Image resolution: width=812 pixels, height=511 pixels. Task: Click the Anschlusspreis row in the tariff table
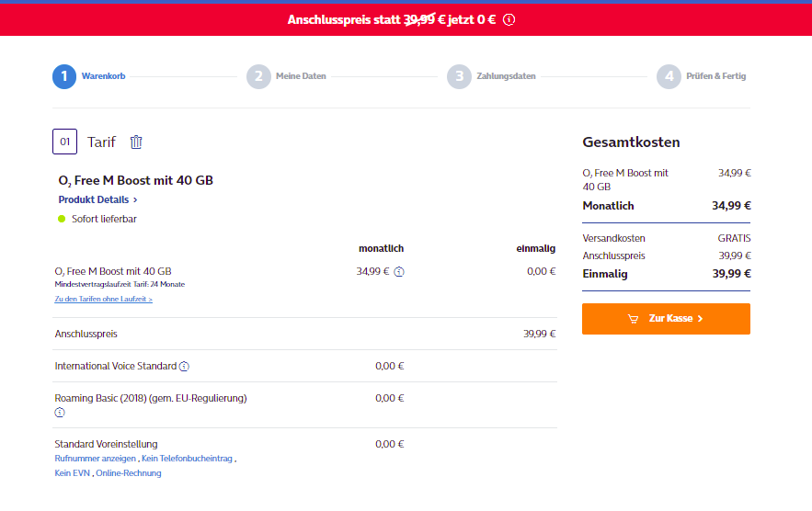click(305, 334)
